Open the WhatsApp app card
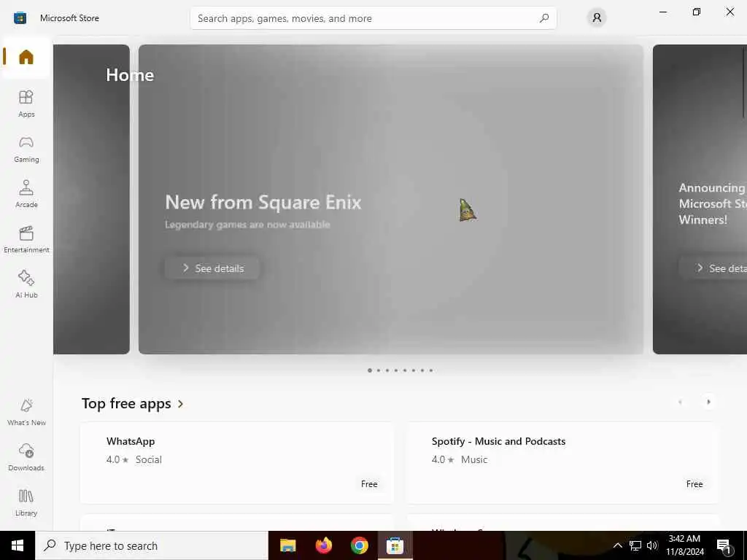This screenshot has height=560, width=747. [237, 462]
